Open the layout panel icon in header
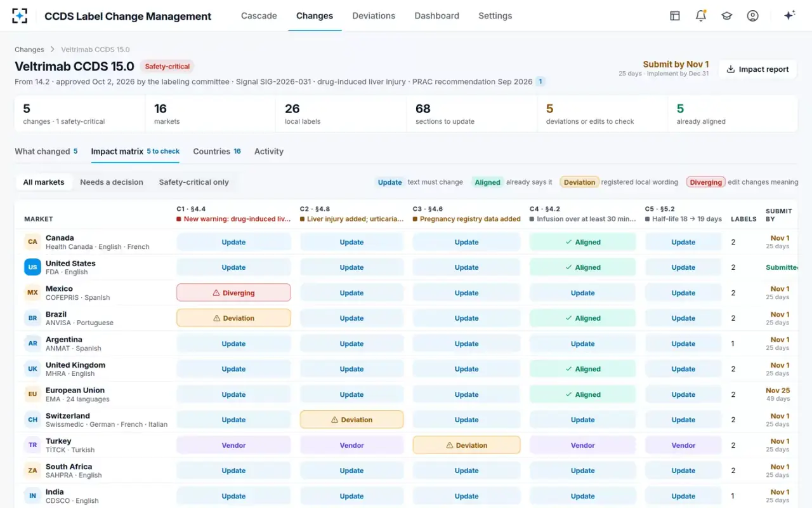Viewport: 812px width, 508px height. [675, 16]
